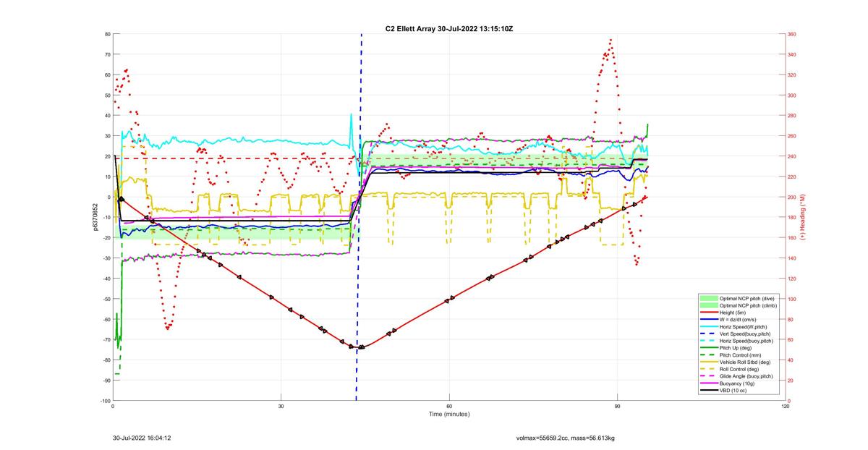Click the cyan Horiz Speed(W,pitch) line sample in the legend
The image size is (868, 450).
[x=709, y=327]
